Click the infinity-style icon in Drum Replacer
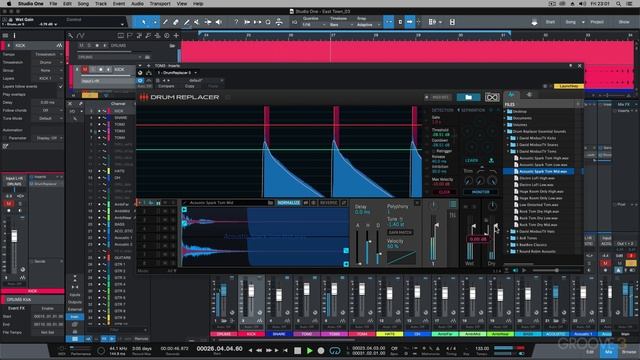The image size is (640, 360). [x=492, y=97]
